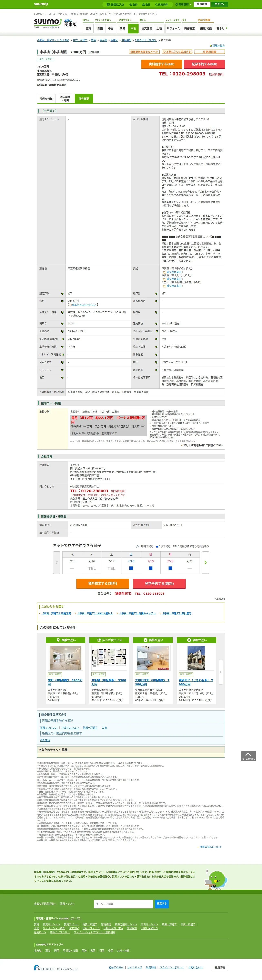The width and height of the screenshot is (262, 980).
Task: Click the 採用情報 footer button
Action: (x=220, y=967)
